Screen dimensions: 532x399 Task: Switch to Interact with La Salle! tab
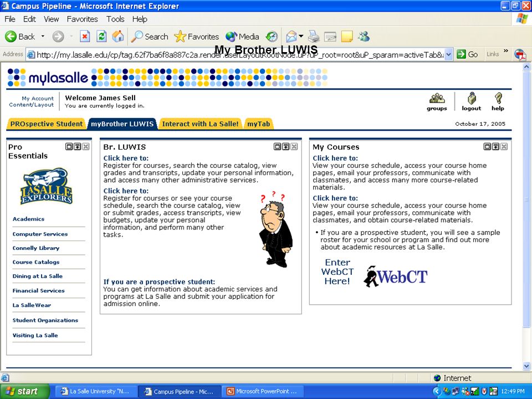200,124
